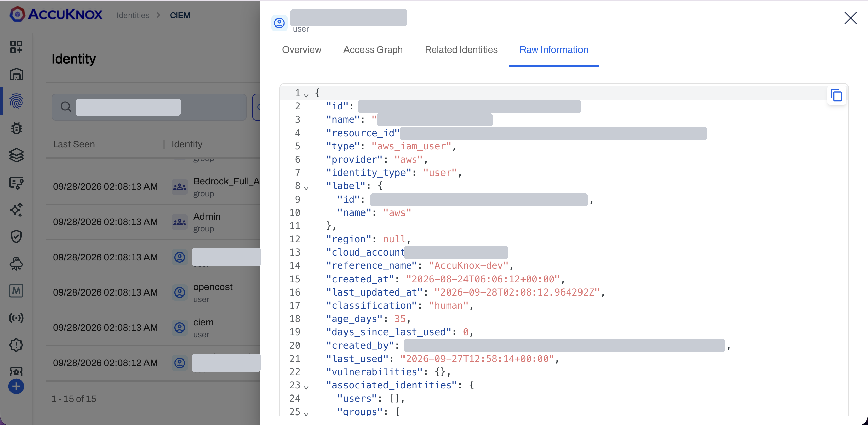This screenshot has width=868, height=425.
Task: Switch to the Overview tab
Action: point(302,50)
